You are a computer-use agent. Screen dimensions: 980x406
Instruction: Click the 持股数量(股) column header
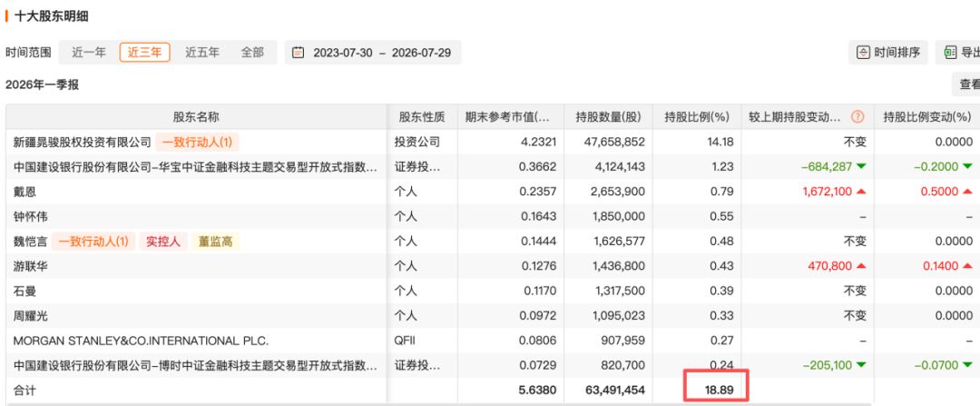pyautogui.click(x=610, y=116)
